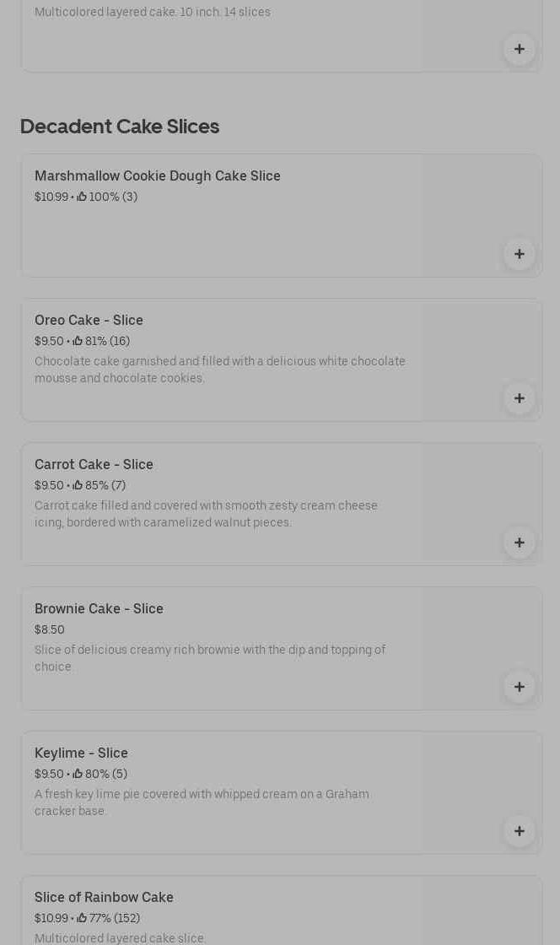Open the Oreo Cake - Slice item title
Screen dimensions: 560x945
tap(89, 321)
